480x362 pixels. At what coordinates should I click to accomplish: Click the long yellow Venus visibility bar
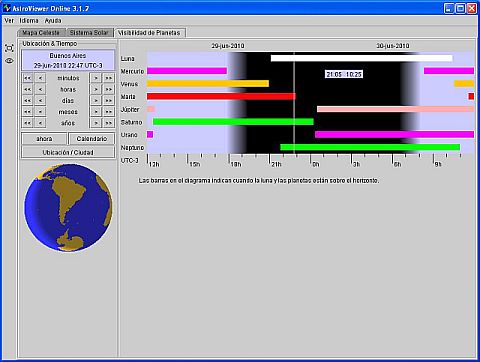tap(208, 83)
